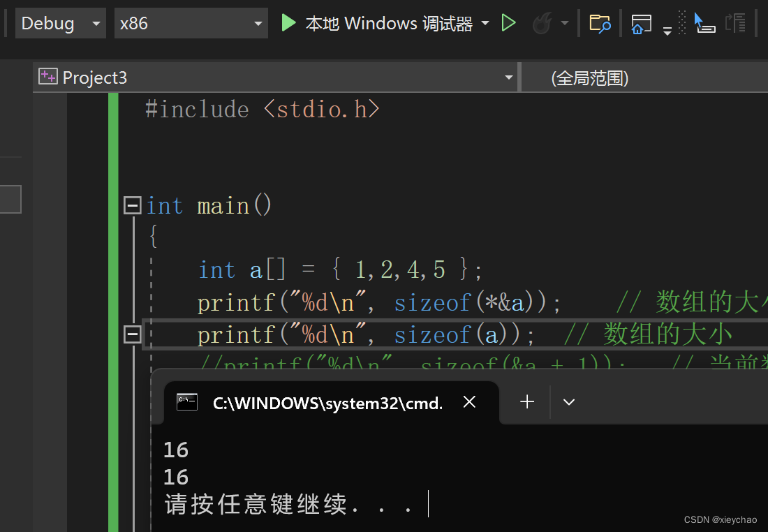Open a new terminal tab with plus button
Screen dimensions: 768x532
[x=526, y=401]
